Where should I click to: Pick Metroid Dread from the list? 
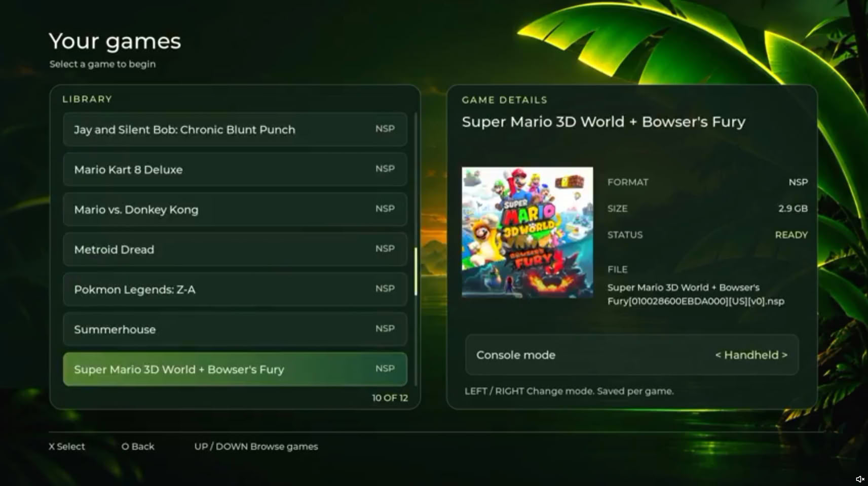point(235,250)
